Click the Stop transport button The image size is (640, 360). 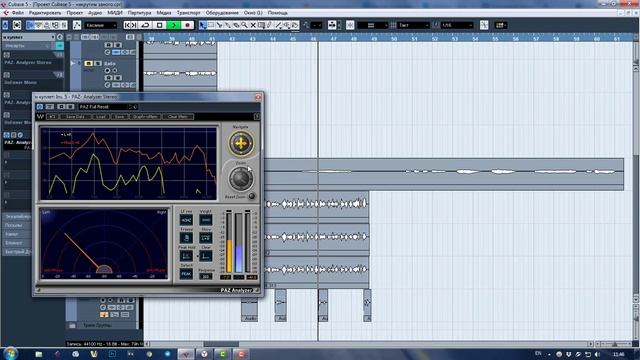160,25
